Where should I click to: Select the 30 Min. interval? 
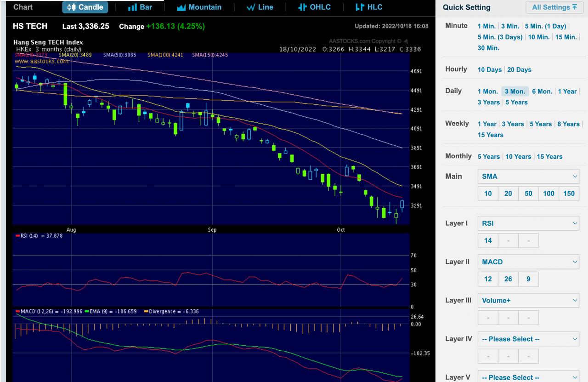pos(488,48)
